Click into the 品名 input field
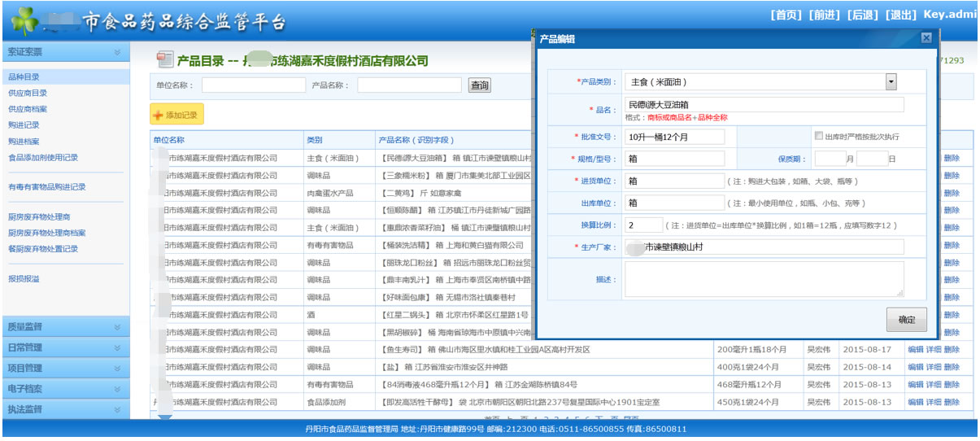Viewport: 980px width, 441px height. click(x=764, y=104)
